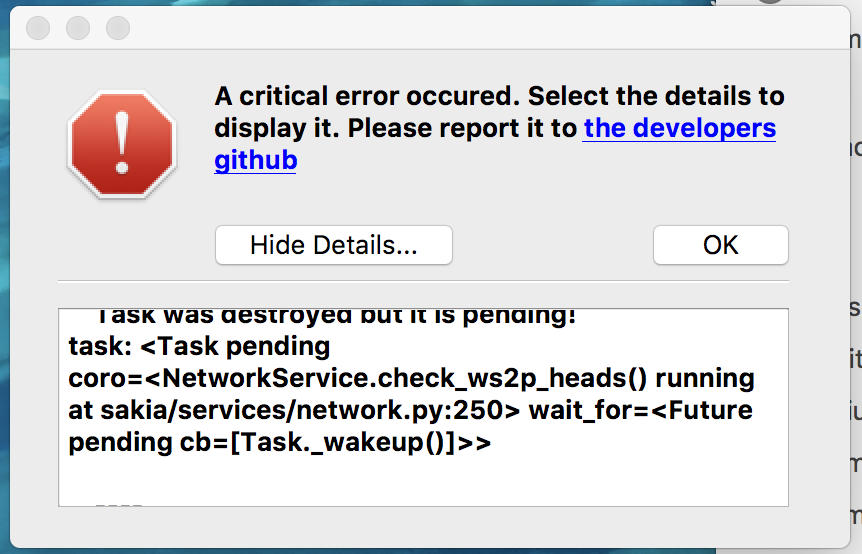Click the background window at the right edge
The image size is (862, 554).
pyautogui.click(x=856, y=275)
